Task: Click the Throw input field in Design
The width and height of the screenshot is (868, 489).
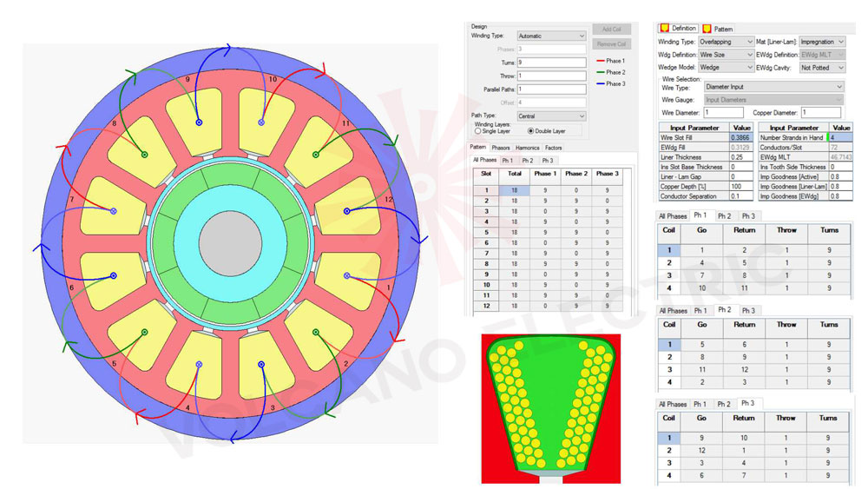Action: pos(551,76)
